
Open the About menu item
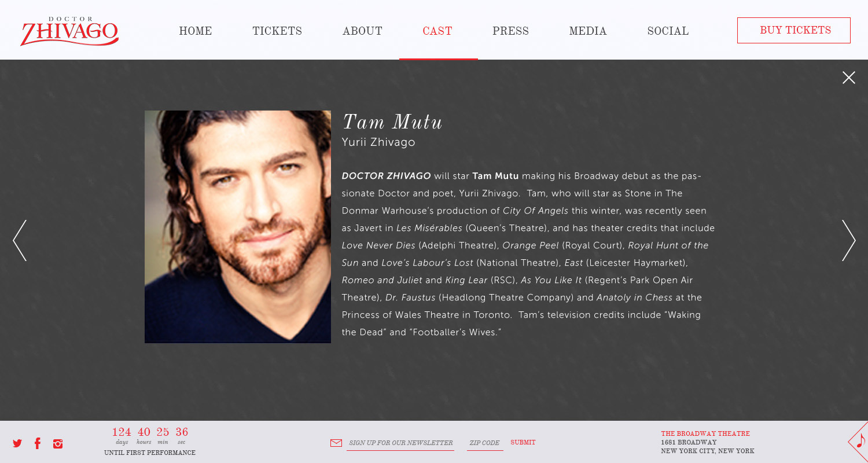pos(362,31)
